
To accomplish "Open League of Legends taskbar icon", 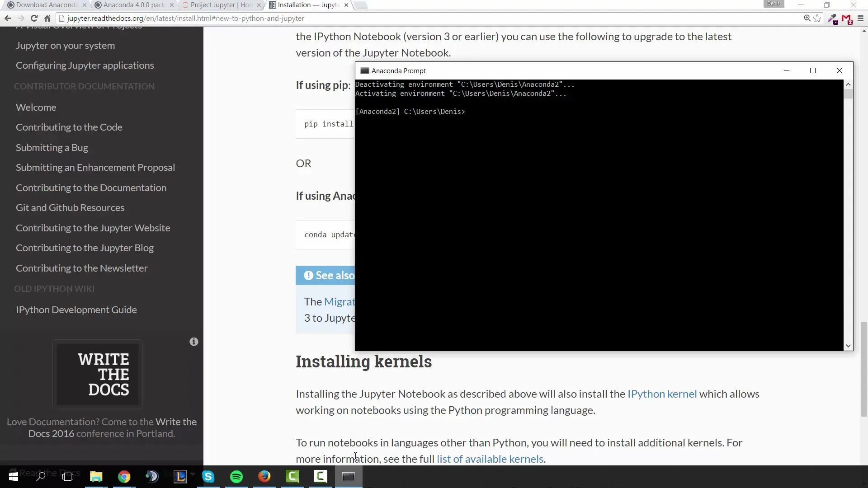I will 180,476.
